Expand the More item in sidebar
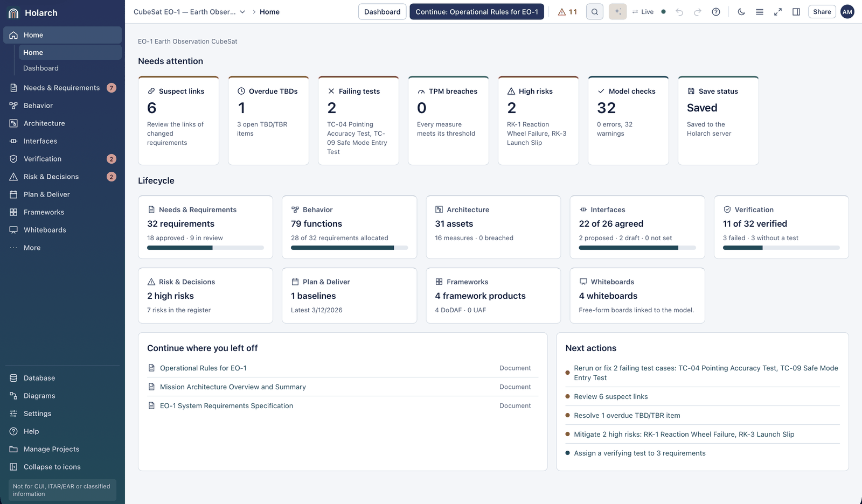This screenshot has height=504, width=862. pos(62,248)
